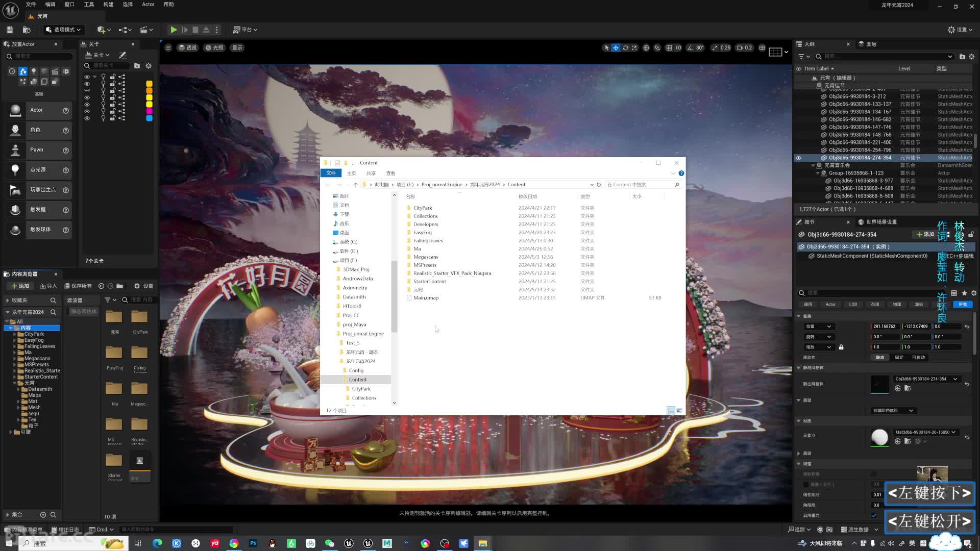Click the 保存所有 save all button

tap(78, 286)
